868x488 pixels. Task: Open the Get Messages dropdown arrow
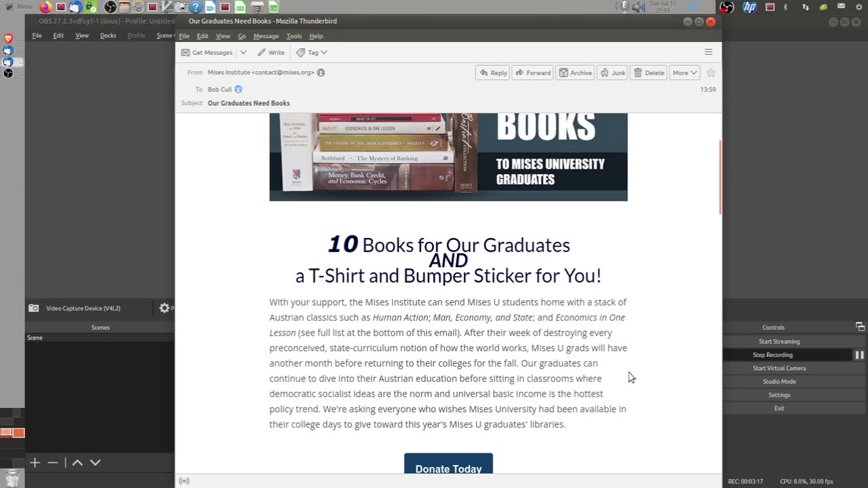(243, 52)
